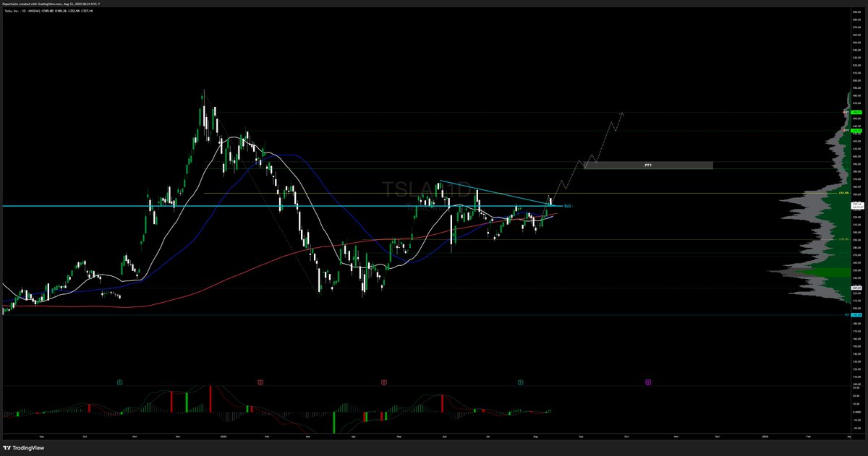This screenshot has height=456, width=868.
Task: Select the PT1 price target box
Action: tap(648, 165)
